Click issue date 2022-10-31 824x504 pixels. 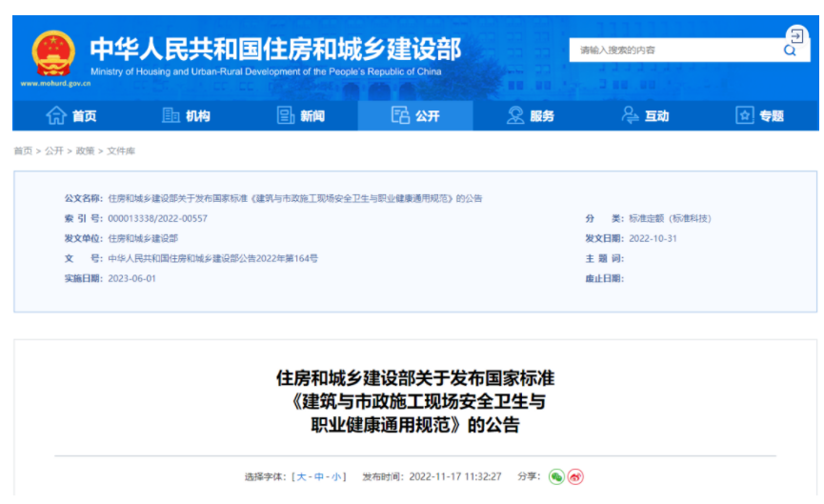click(x=653, y=238)
